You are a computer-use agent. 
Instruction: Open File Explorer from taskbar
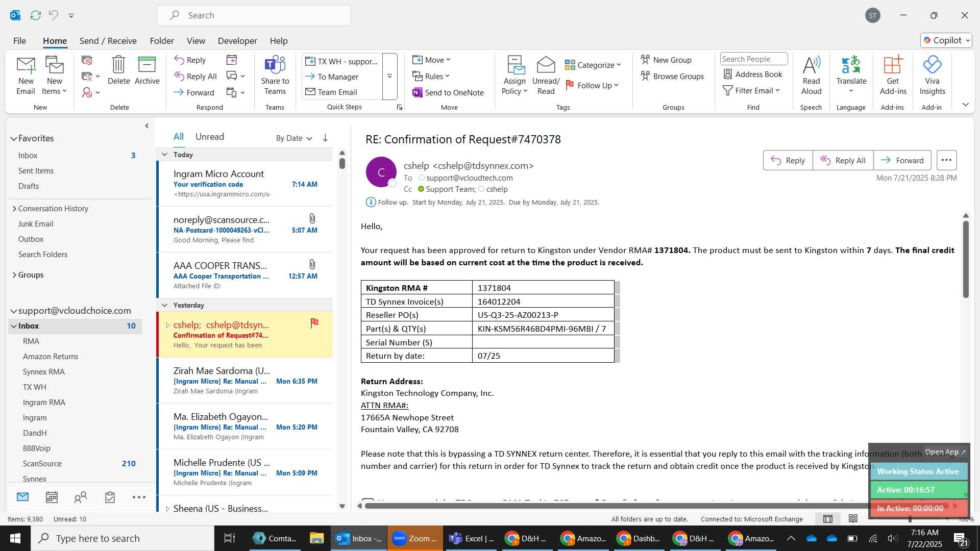point(316,538)
